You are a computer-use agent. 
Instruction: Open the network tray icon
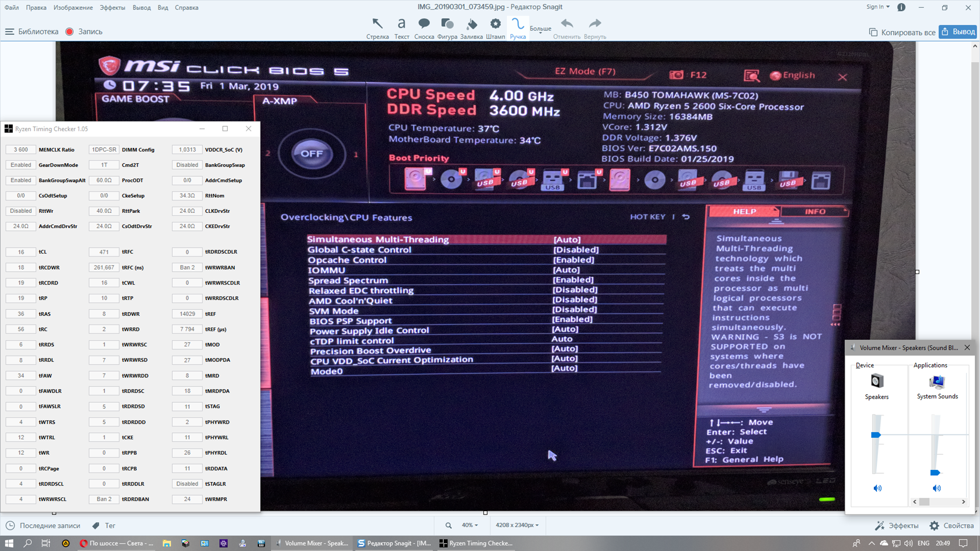click(896, 543)
